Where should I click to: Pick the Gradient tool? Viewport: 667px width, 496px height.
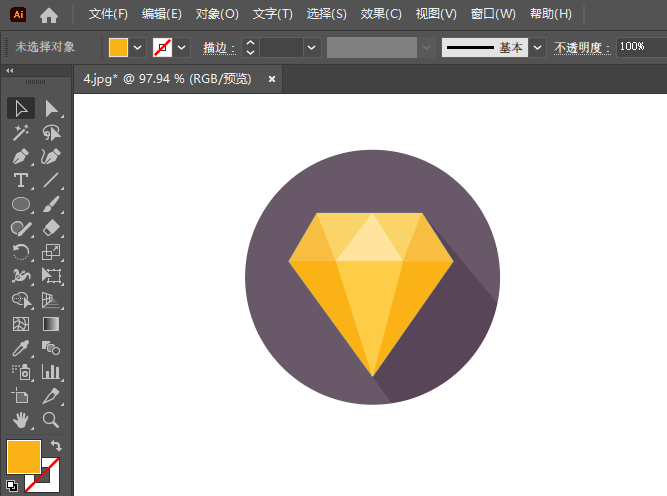[x=51, y=324]
